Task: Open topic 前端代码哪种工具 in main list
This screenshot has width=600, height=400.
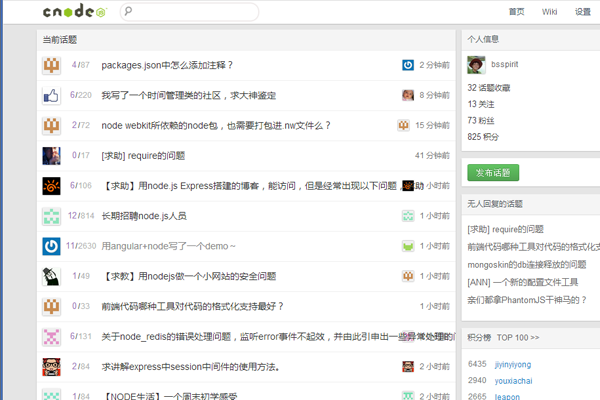Action: click(192, 307)
